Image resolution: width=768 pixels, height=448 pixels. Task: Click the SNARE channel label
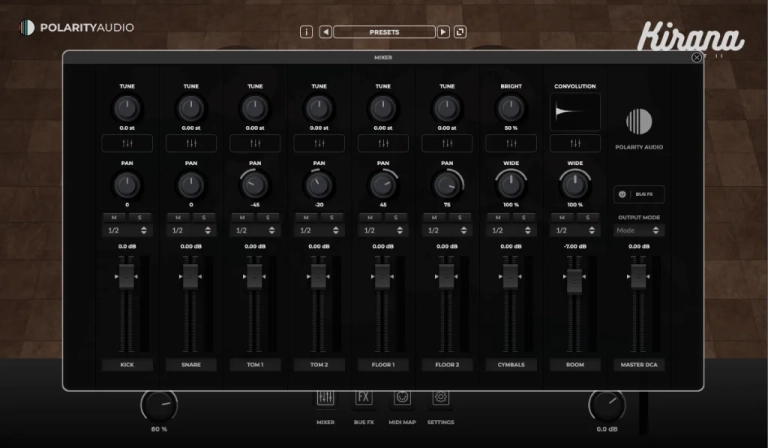(191, 365)
